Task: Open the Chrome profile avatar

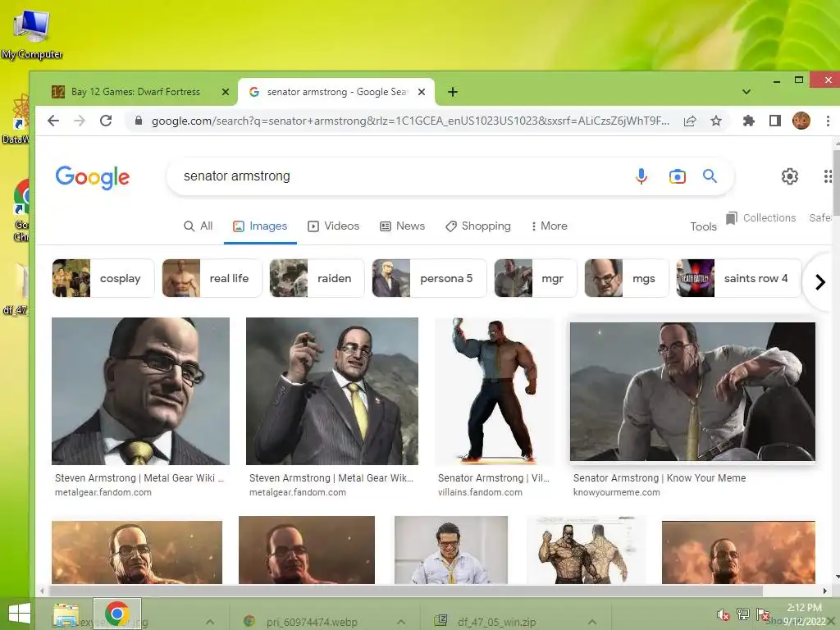Action: click(x=801, y=121)
